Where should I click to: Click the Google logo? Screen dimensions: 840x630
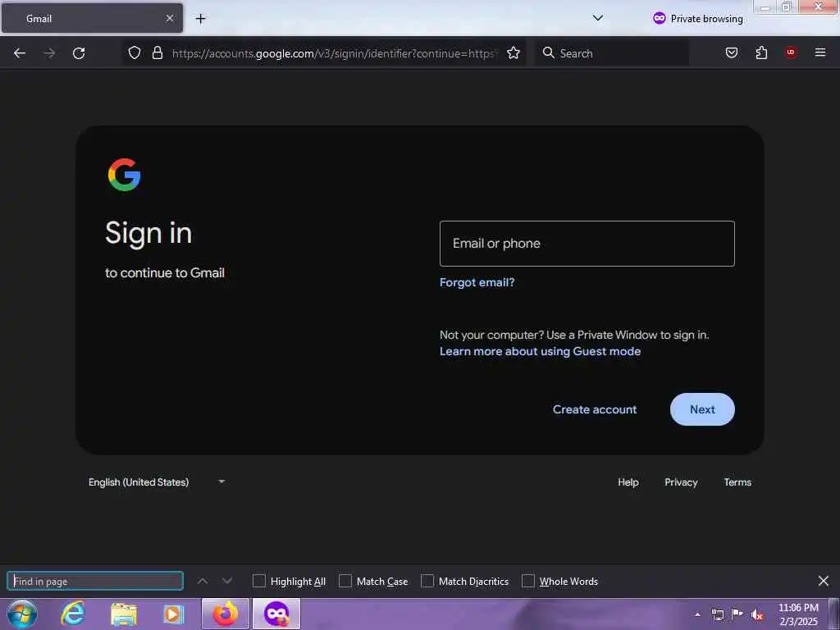(x=125, y=175)
